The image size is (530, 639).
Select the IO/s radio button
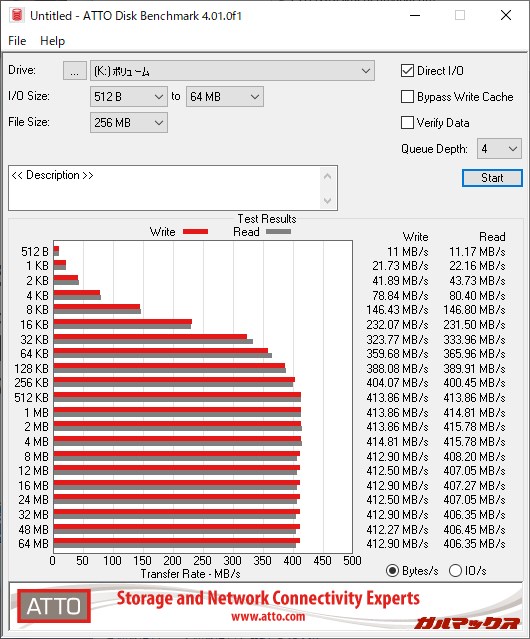[x=455, y=571]
